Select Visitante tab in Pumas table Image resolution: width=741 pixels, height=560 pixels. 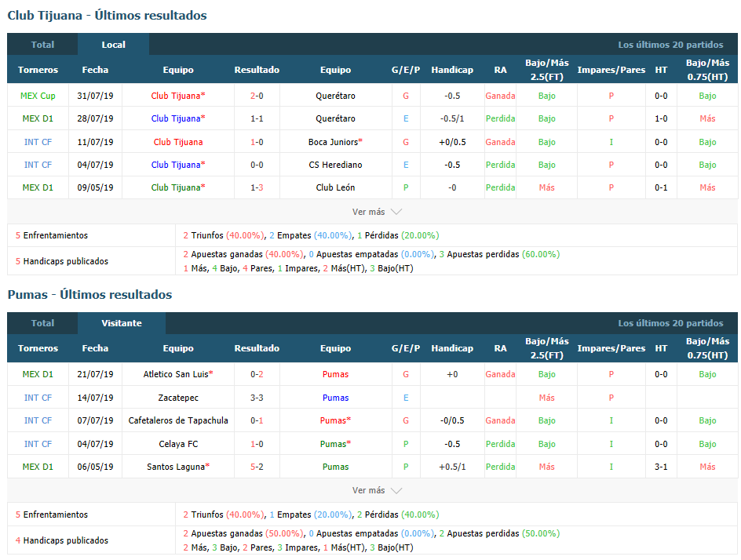[122, 323]
